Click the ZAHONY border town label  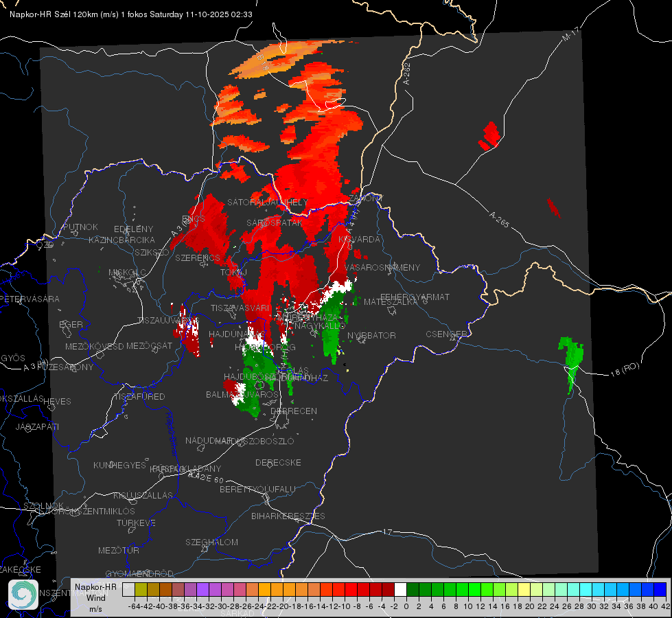(x=366, y=198)
